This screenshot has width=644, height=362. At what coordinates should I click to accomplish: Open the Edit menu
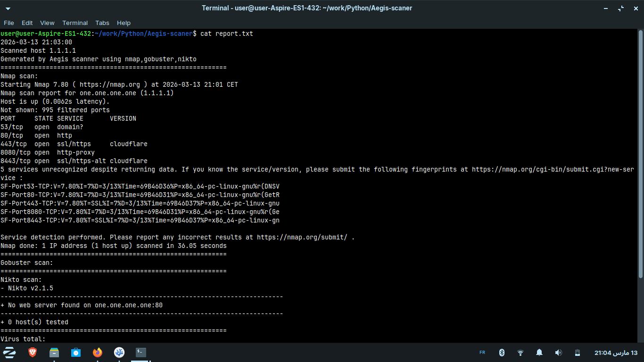tap(27, 23)
